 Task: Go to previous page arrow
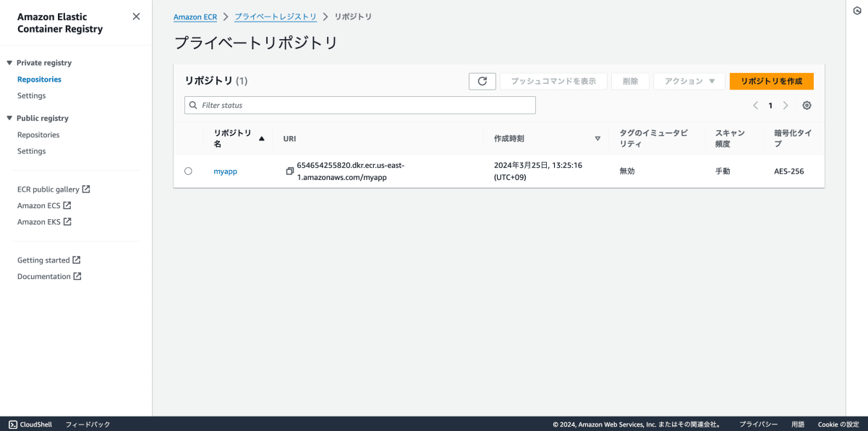click(x=755, y=106)
